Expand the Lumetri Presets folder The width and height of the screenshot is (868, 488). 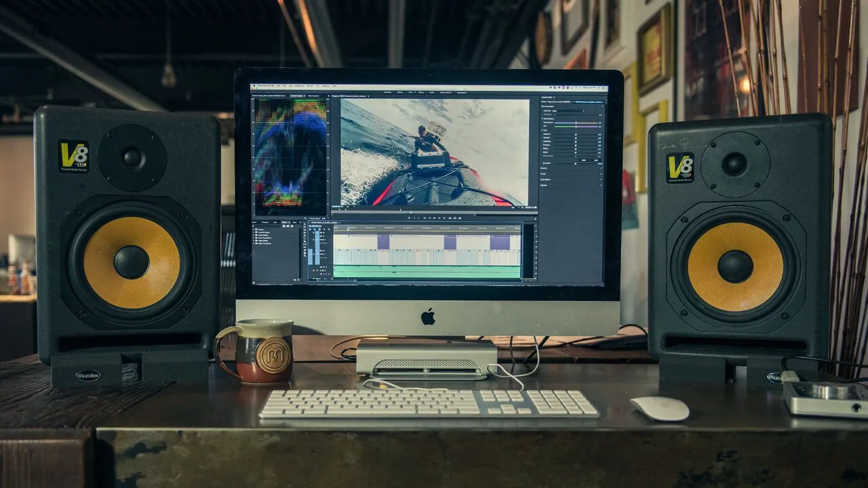coord(255,231)
